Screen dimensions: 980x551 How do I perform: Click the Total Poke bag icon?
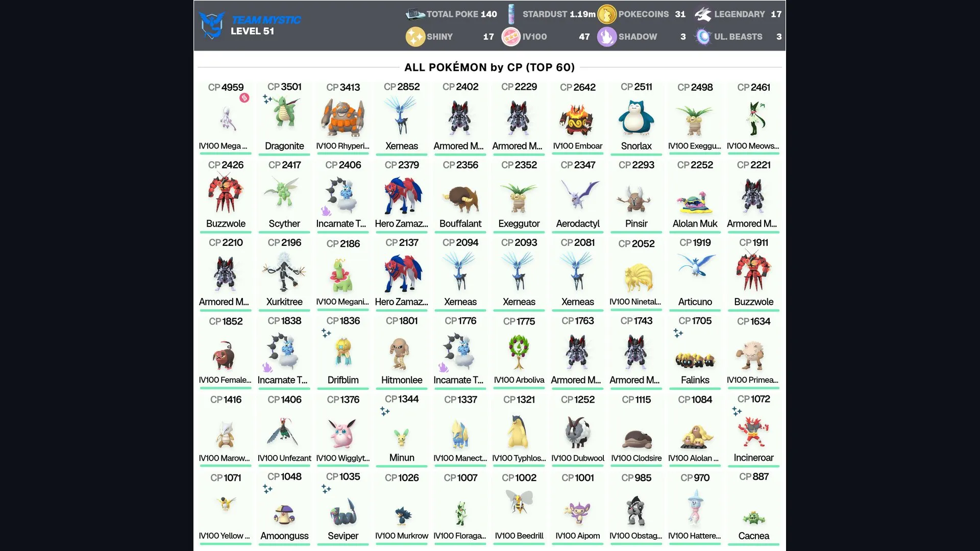(415, 14)
